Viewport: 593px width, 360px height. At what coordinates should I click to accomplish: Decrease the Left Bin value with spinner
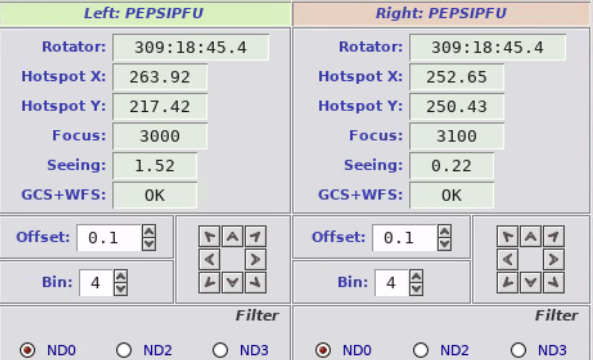point(121,289)
